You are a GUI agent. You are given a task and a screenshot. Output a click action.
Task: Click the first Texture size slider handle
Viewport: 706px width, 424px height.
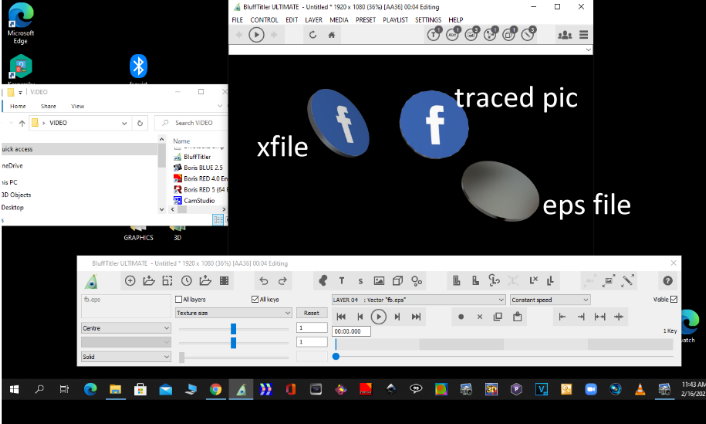(233, 329)
